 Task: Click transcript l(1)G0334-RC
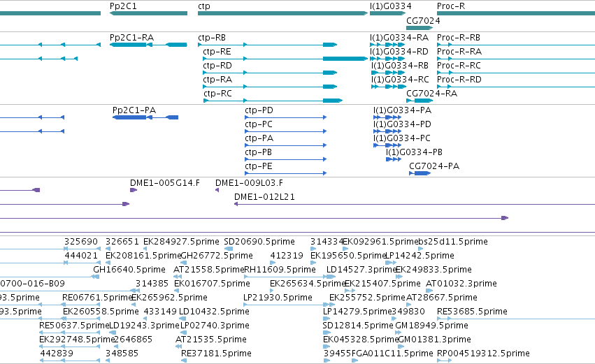[401, 80]
